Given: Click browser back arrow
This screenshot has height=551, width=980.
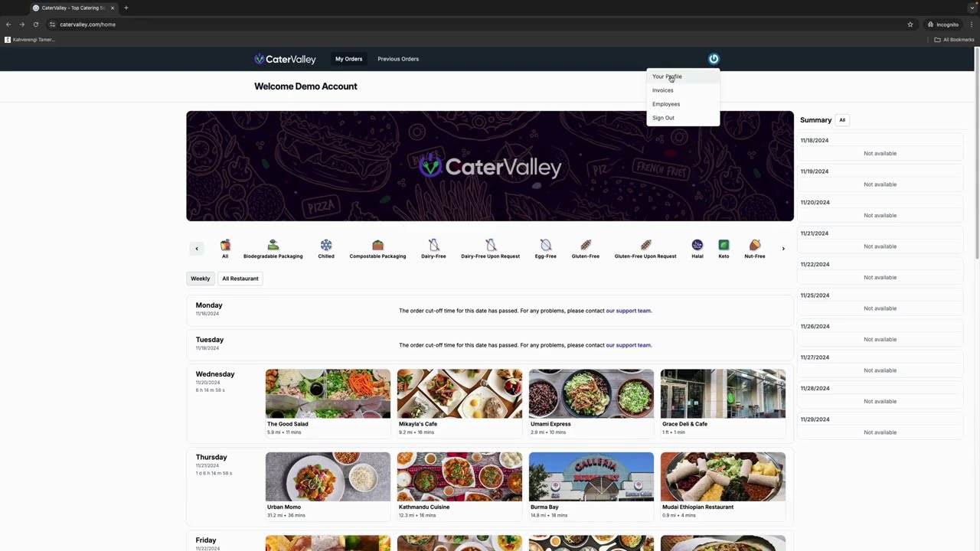Looking at the screenshot, I should coord(8,24).
